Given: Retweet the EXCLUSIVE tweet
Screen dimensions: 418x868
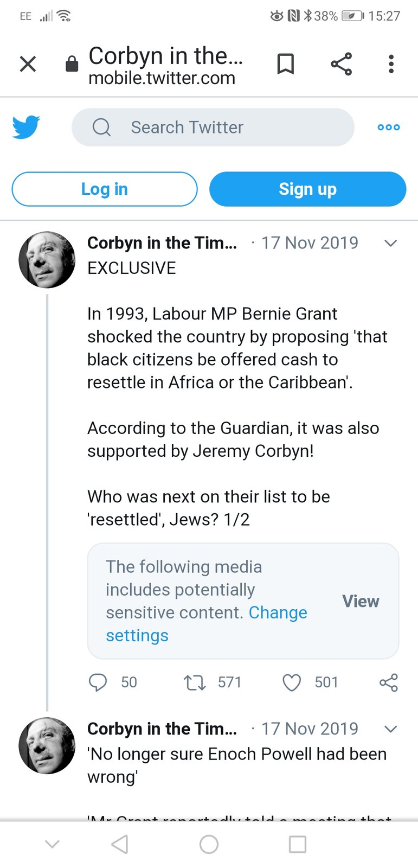Looking at the screenshot, I should [195, 682].
